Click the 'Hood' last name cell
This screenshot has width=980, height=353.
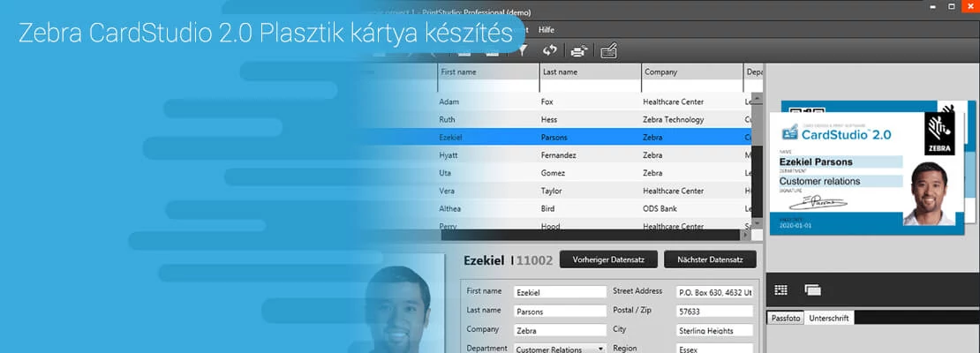pos(551,226)
